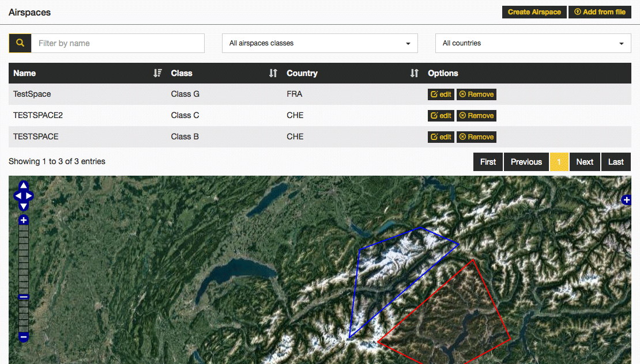Zoom out on the map
This screenshot has width=640, height=364.
24,337
